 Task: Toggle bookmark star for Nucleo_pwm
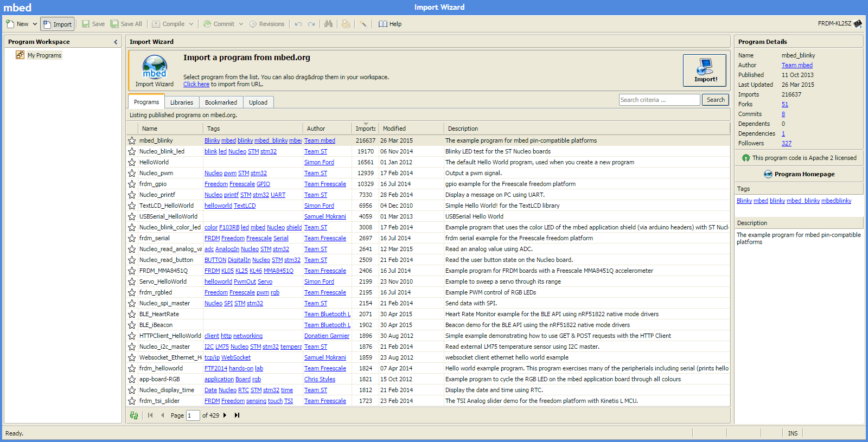132,173
